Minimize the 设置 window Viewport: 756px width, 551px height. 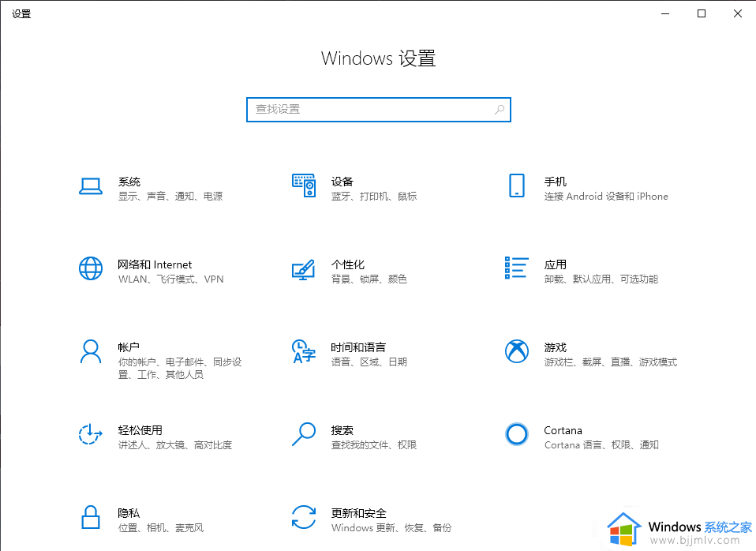coord(665,13)
